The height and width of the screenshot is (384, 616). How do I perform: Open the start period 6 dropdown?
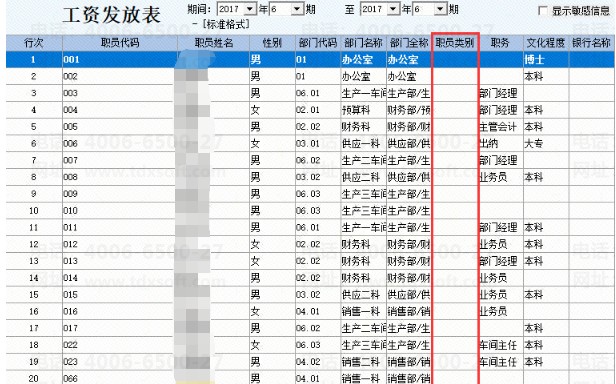(298, 9)
